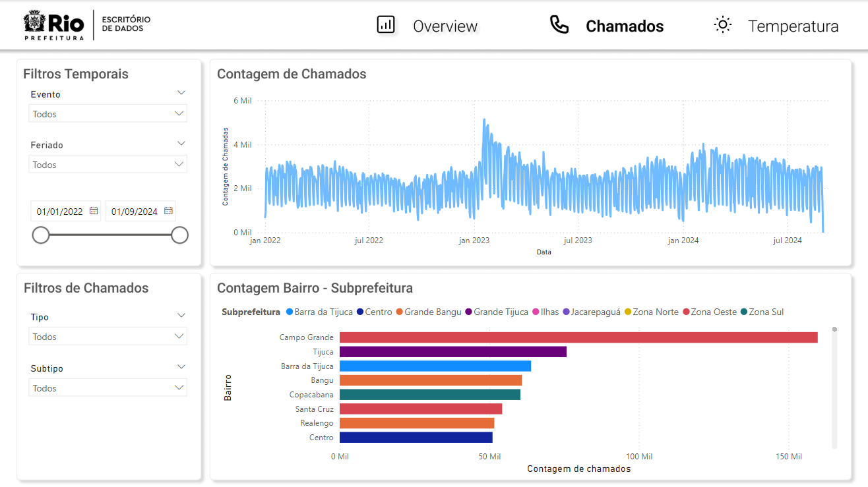Click the Contagem Bairro - Subprefeitura title
The image size is (868, 487).
coord(315,288)
